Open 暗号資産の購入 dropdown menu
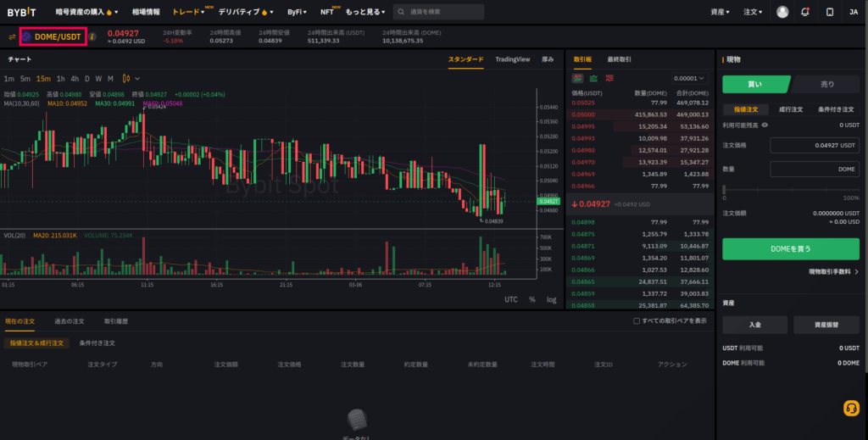The height and width of the screenshot is (440, 868). pos(86,12)
